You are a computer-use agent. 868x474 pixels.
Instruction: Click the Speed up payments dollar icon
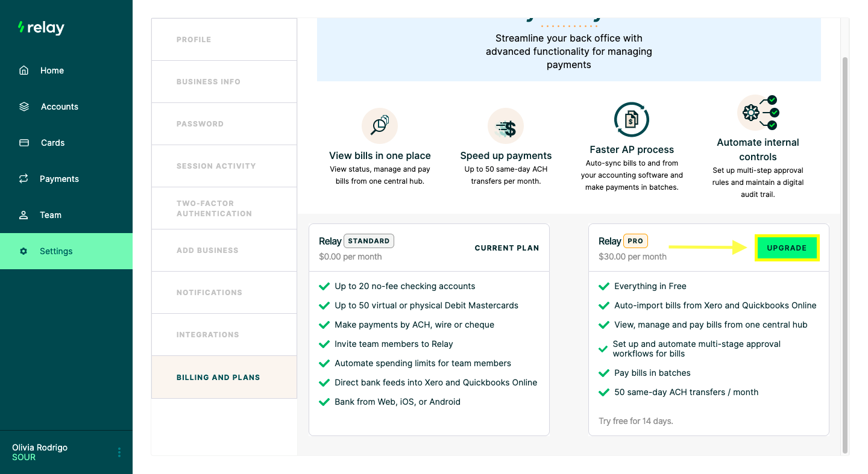pyautogui.click(x=506, y=126)
